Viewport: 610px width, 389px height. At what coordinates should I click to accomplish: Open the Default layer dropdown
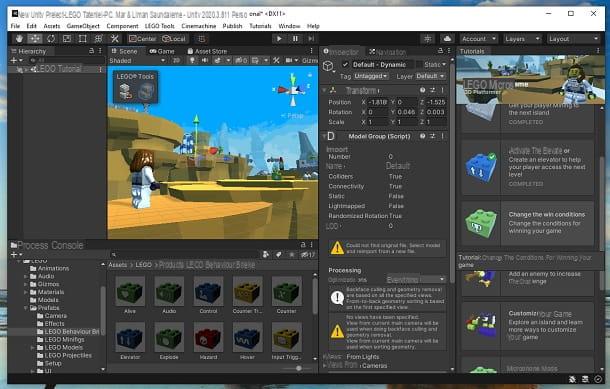click(430, 76)
